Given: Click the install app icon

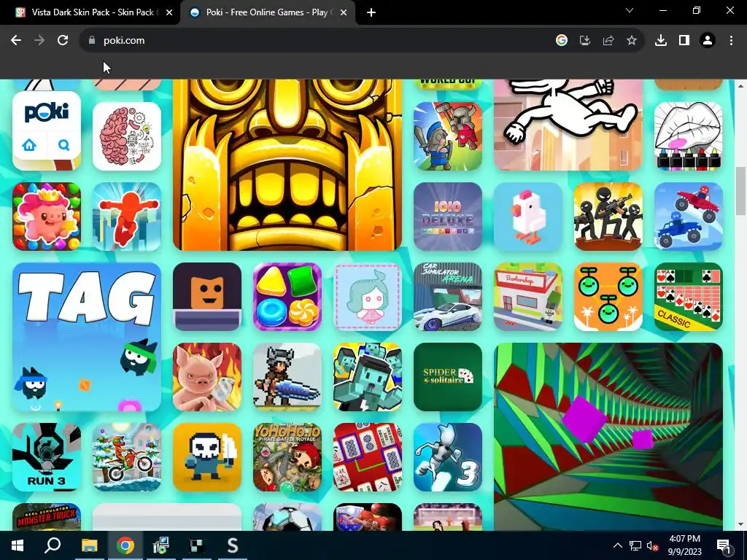Looking at the screenshot, I should click(585, 41).
